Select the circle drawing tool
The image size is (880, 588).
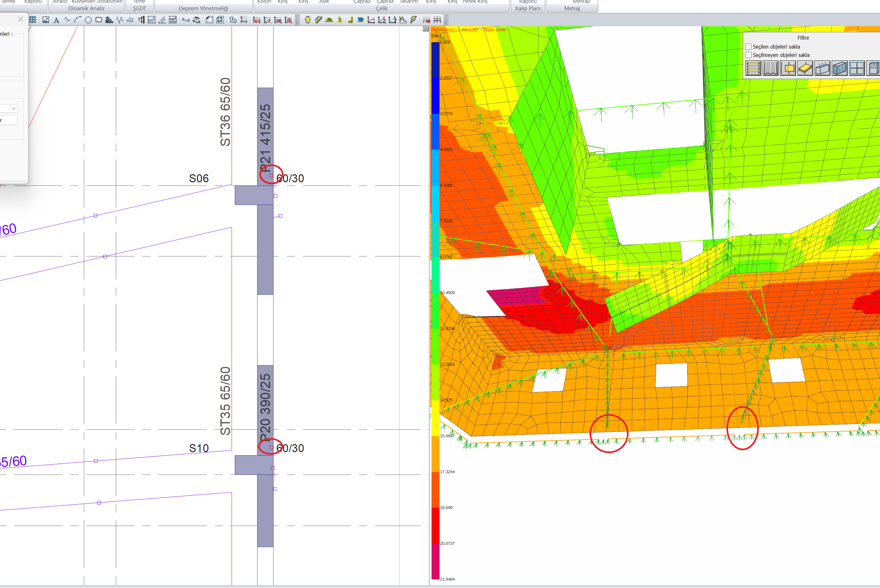click(88, 20)
